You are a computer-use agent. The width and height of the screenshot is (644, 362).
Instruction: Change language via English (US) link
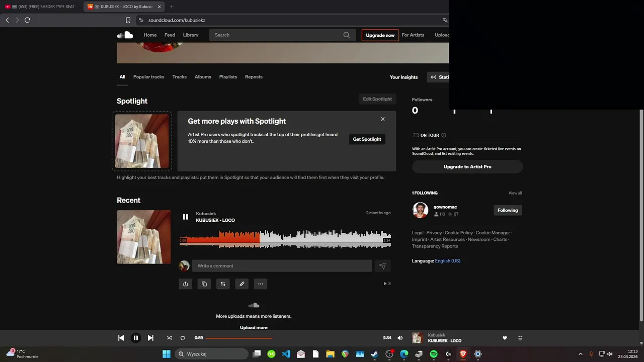(x=448, y=261)
